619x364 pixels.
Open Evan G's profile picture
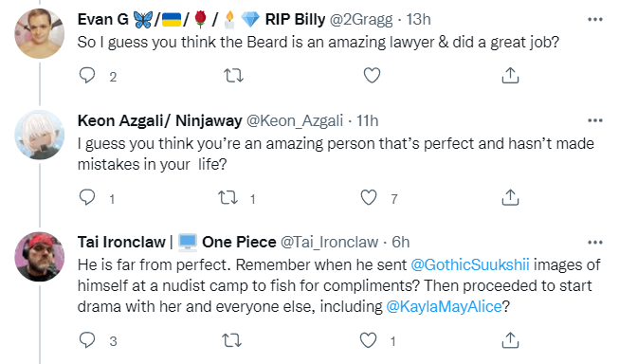click(40, 33)
